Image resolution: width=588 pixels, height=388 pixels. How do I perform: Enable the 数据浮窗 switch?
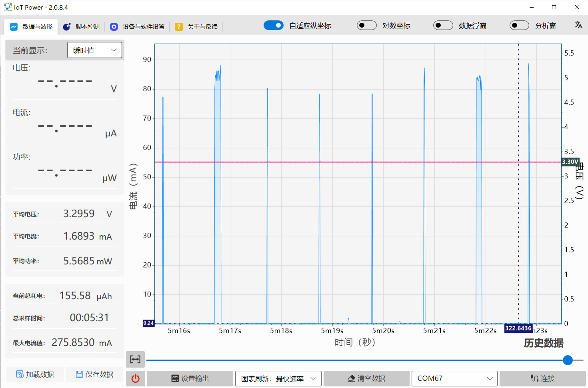pyautogui.click(x=443, y=25)
